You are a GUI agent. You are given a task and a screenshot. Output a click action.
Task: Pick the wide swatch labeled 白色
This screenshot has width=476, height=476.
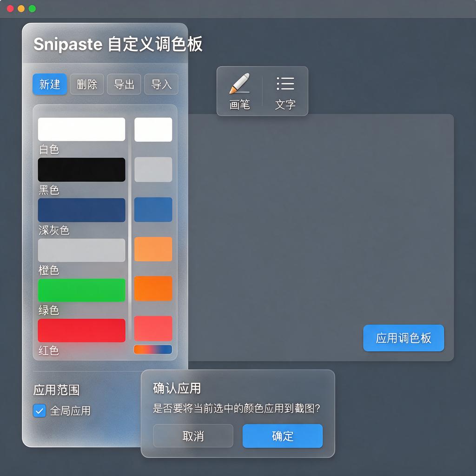[x=81, y=129]
